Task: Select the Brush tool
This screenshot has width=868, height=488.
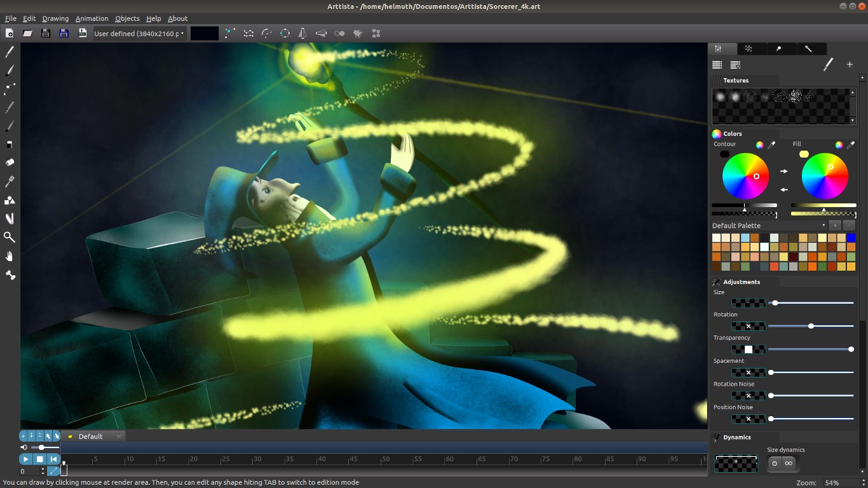Action: point(9,71)
